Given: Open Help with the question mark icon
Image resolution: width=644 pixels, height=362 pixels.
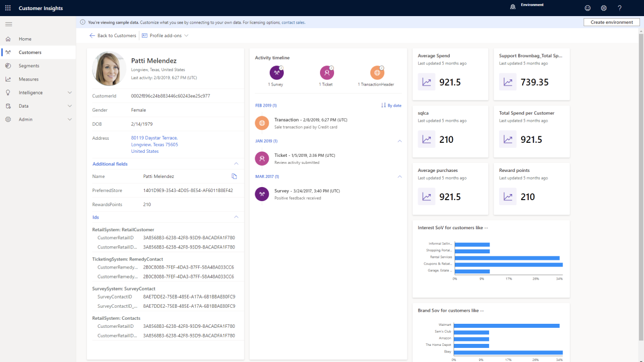Looking at the screenshot, I should [x=619, y=8].
